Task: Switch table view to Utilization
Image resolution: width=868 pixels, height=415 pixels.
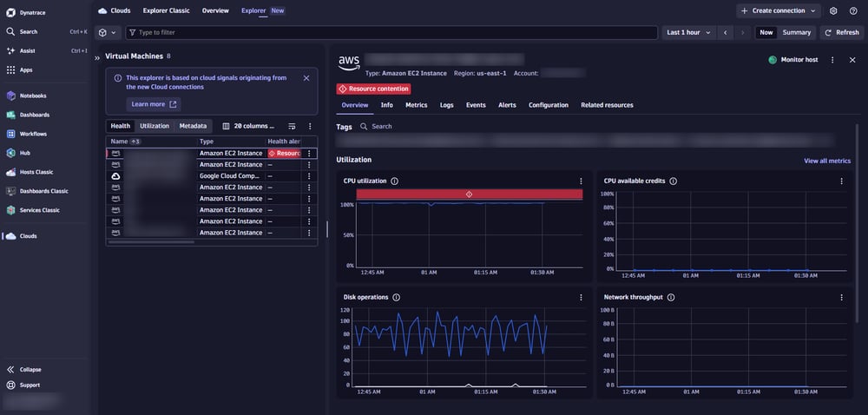Action: tap(155, 126)
